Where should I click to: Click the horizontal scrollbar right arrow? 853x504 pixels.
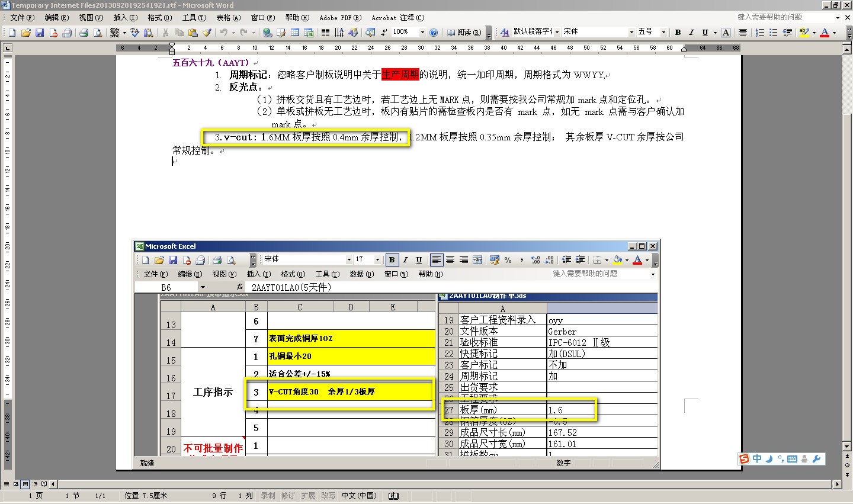[838, 484]
